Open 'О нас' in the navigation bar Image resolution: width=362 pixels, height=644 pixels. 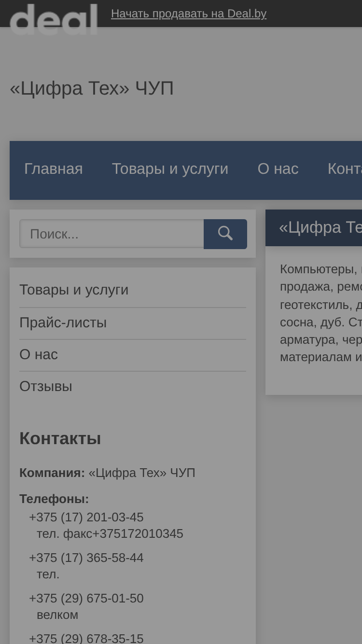pos(278,169)
